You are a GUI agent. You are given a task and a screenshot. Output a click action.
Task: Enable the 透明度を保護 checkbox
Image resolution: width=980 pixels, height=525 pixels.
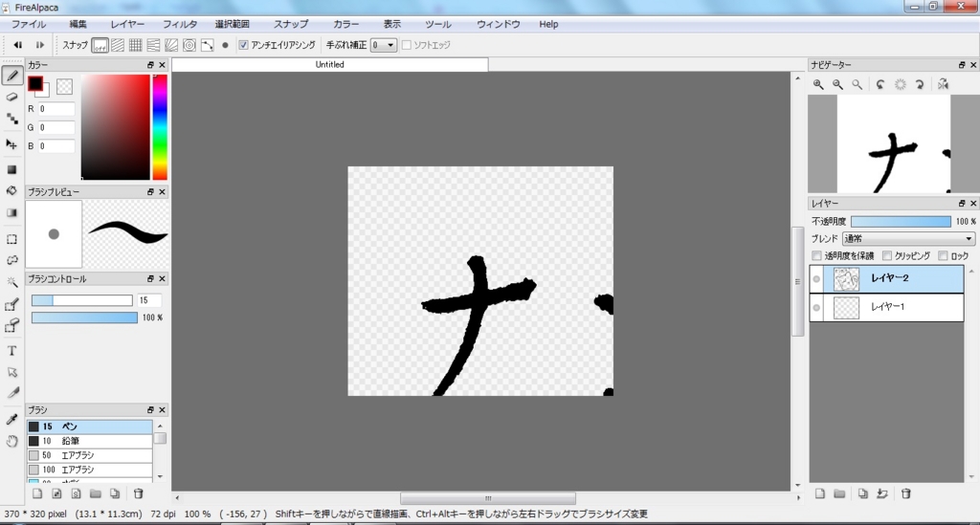click(x=817, y=256)
